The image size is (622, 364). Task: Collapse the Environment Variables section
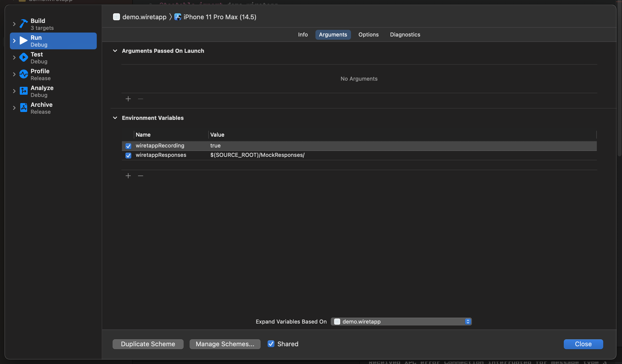(x=115, y=118)
